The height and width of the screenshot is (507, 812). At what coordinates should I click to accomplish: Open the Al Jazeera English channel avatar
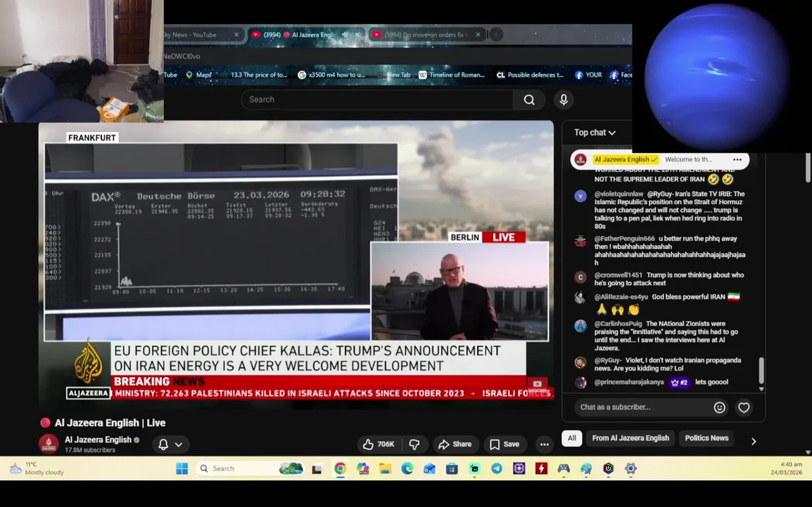(x=49, y=444)
